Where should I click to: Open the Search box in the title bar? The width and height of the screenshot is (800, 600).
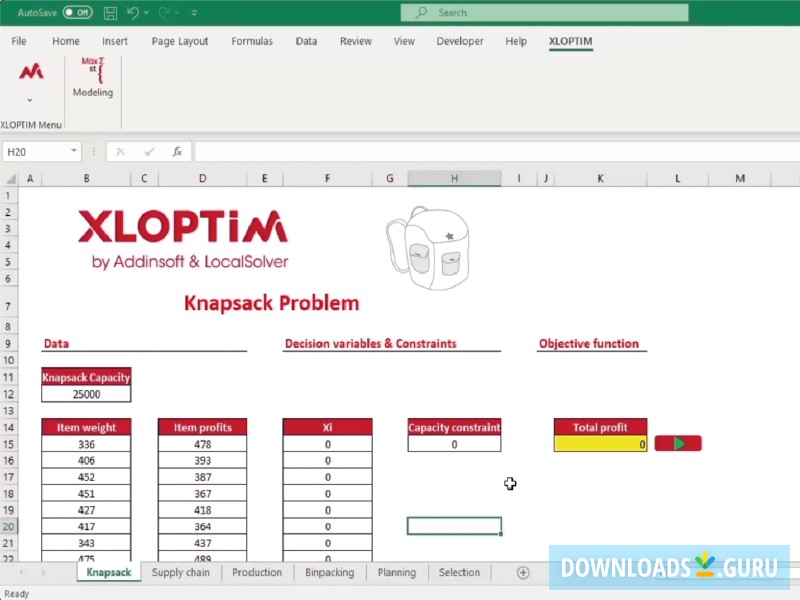[543, 12]
